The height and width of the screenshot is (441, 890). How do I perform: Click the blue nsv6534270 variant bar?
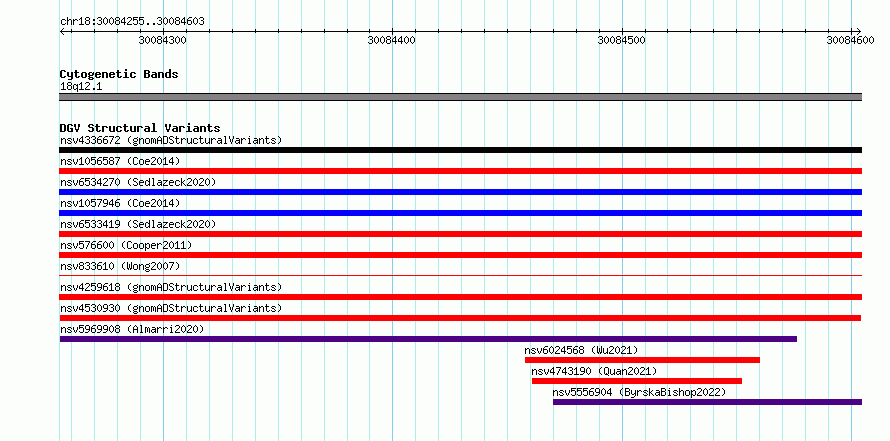[460, 192]
